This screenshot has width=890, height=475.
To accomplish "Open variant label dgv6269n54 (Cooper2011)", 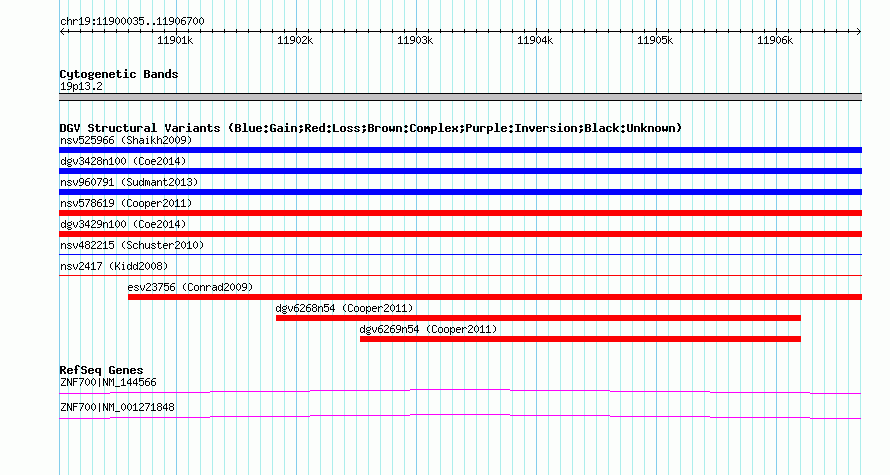I will point(429,329).
